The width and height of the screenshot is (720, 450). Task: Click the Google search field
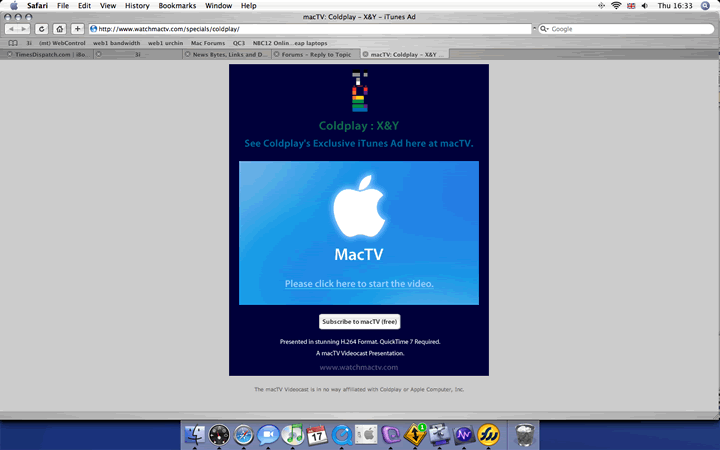[626, 29]
